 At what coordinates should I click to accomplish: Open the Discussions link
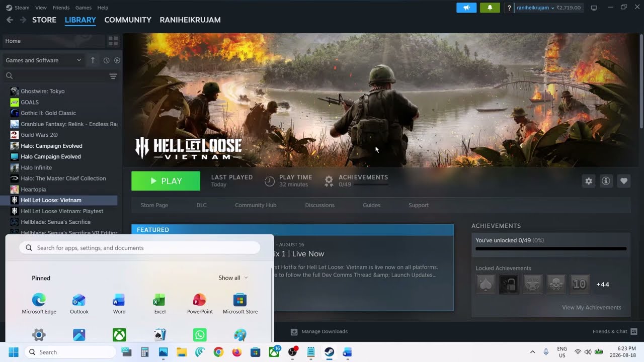click(x=319, y=205)
